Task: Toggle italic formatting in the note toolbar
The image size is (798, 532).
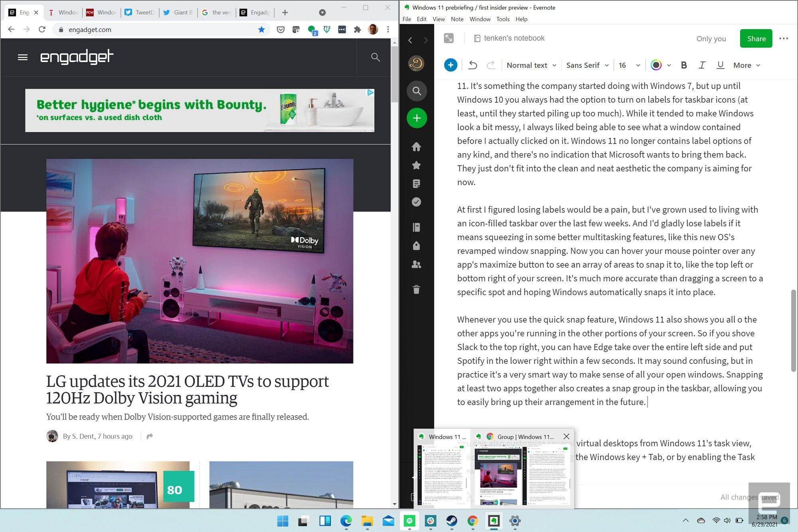Action: pyautogui.click(x=701, y=65)
